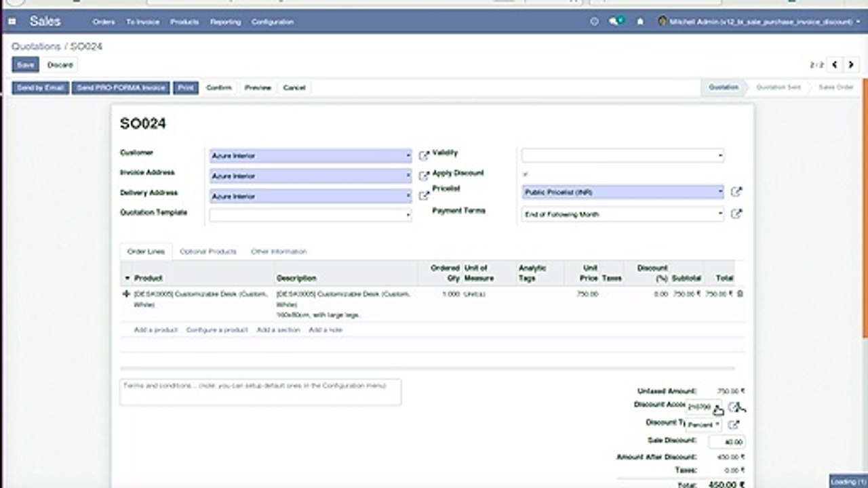
Task: Sort by the Description column header
Action: click(x=296, y=278)
